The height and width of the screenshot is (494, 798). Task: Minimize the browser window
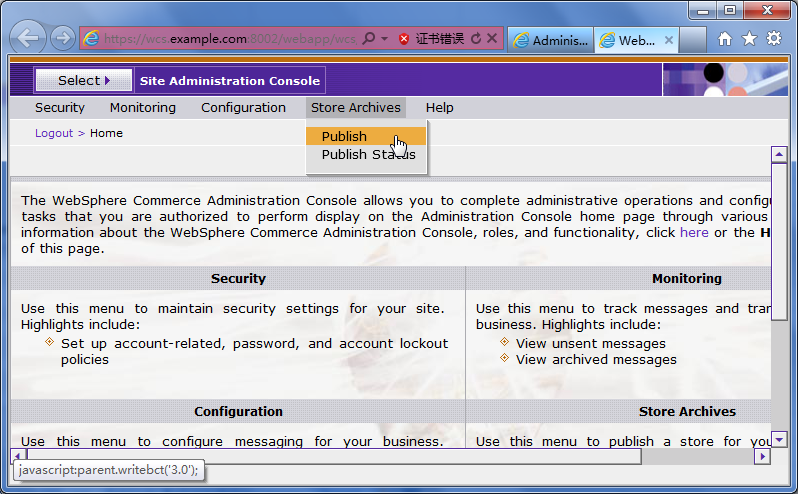[703, 11]
